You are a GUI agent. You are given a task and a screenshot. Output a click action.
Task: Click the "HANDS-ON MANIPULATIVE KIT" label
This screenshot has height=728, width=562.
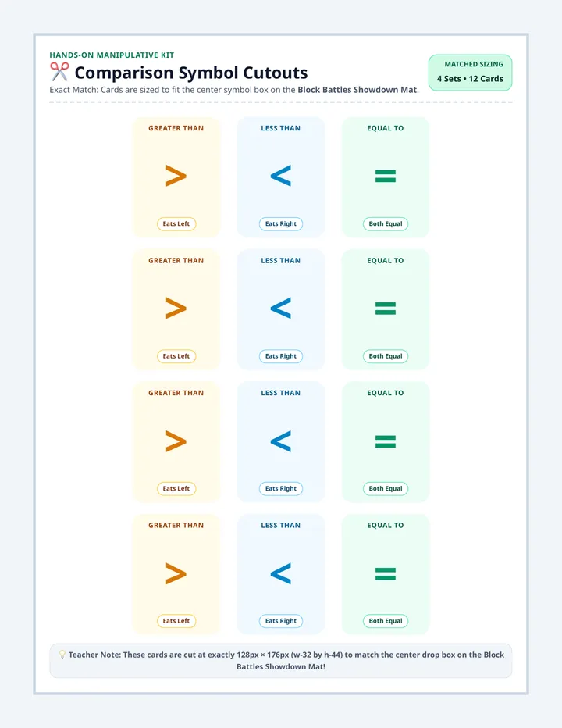[112, 55]
